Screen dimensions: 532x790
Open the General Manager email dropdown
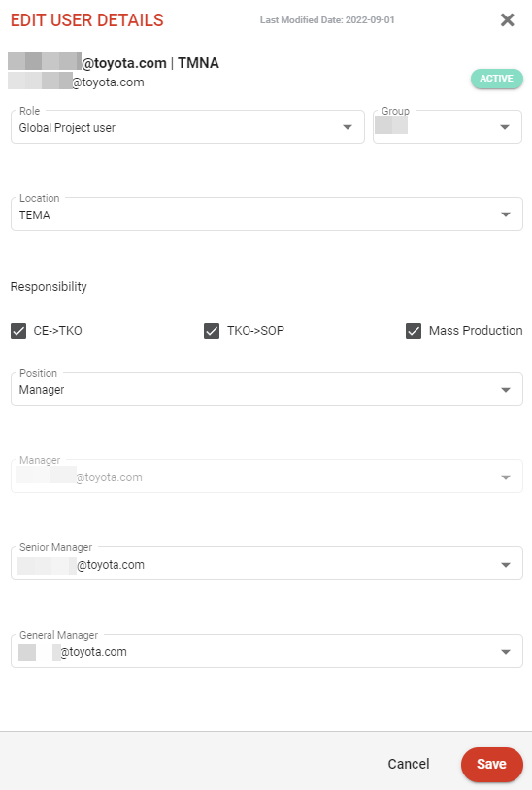[267, 651]
